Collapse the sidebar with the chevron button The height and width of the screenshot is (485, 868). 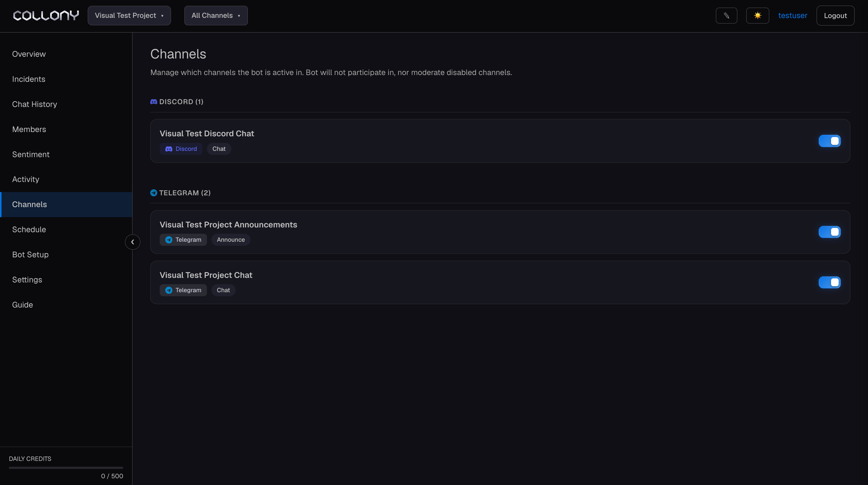132,242
